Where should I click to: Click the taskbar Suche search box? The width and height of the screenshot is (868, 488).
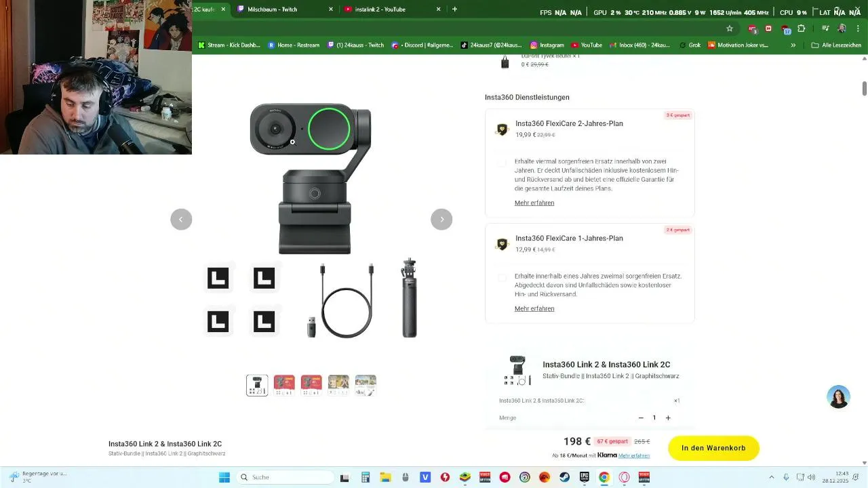285,477
